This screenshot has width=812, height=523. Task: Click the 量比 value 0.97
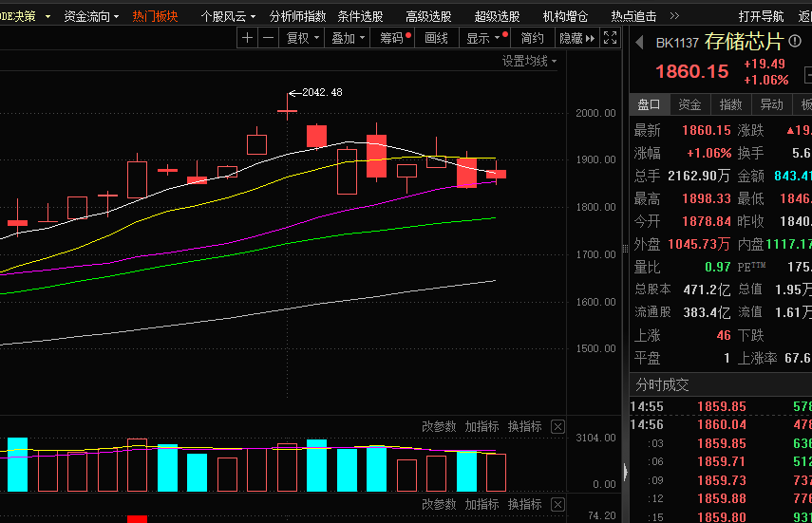[x=718, y=268]
